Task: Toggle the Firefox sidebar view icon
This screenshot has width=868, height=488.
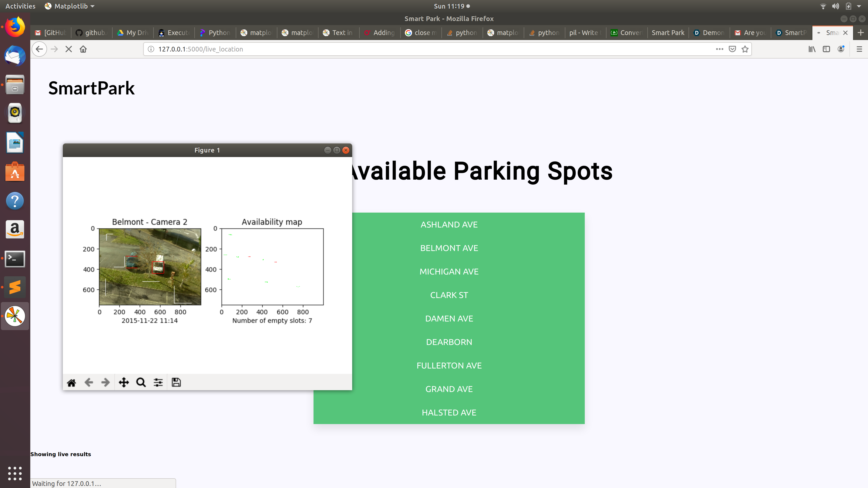Action: tap(826, 49)
